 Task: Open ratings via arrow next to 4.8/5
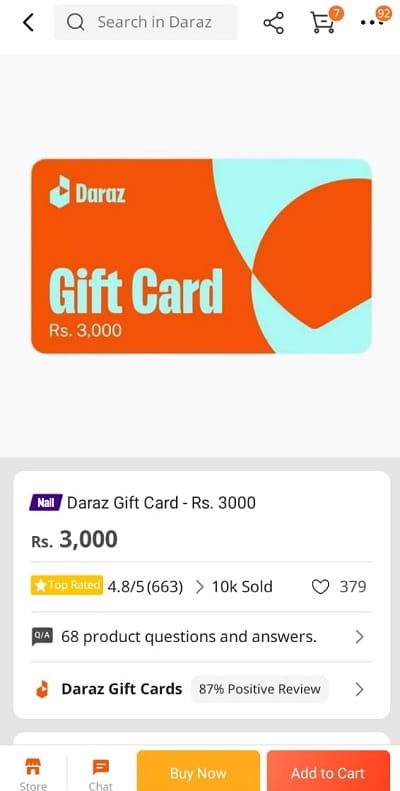[x=200, y=587]
